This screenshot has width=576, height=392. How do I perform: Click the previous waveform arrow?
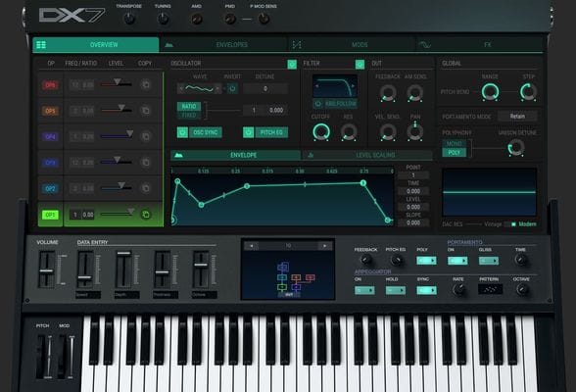coord(181,88)
